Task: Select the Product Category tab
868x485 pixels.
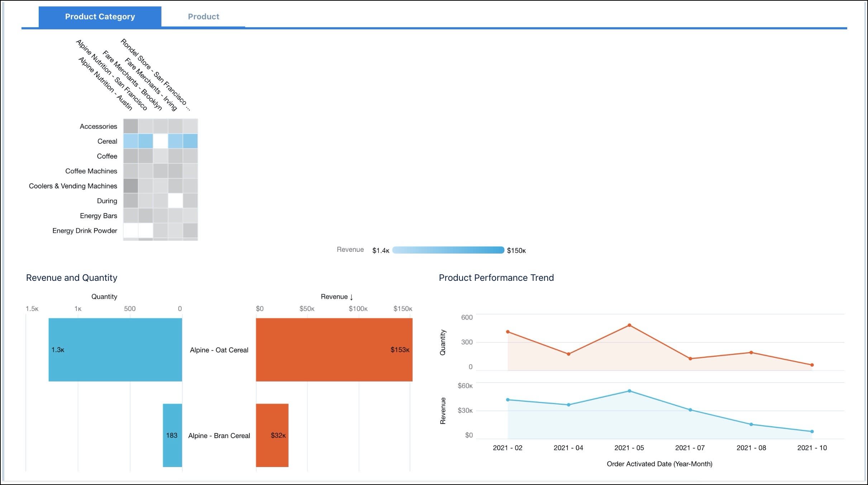Action: [100, 16]
